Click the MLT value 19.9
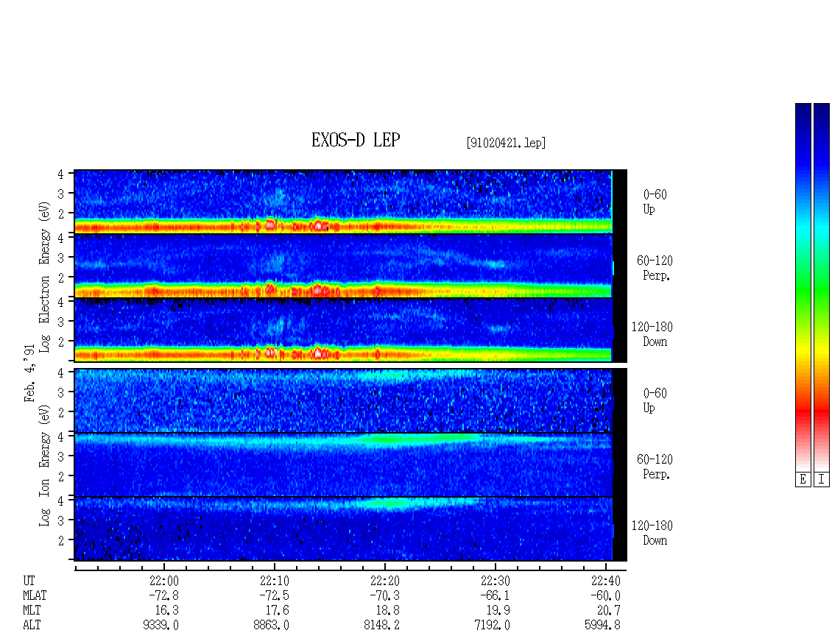832x644 pixels. [498, 611]
